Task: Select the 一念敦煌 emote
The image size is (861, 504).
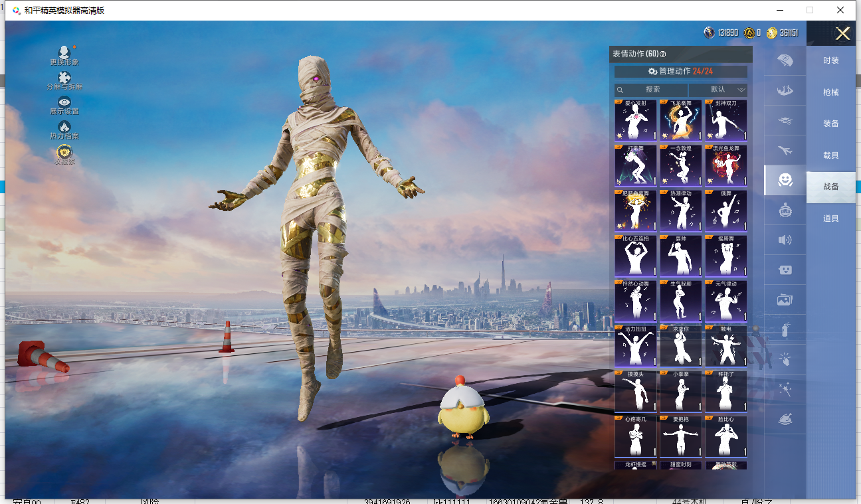Action: click(x=681, y=165)
